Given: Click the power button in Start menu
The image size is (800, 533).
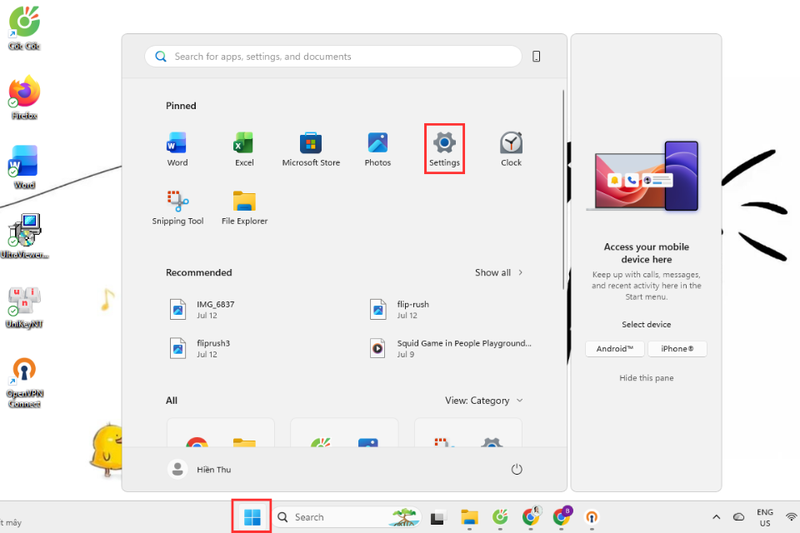Looking at the screenshot, I should 516,469.
